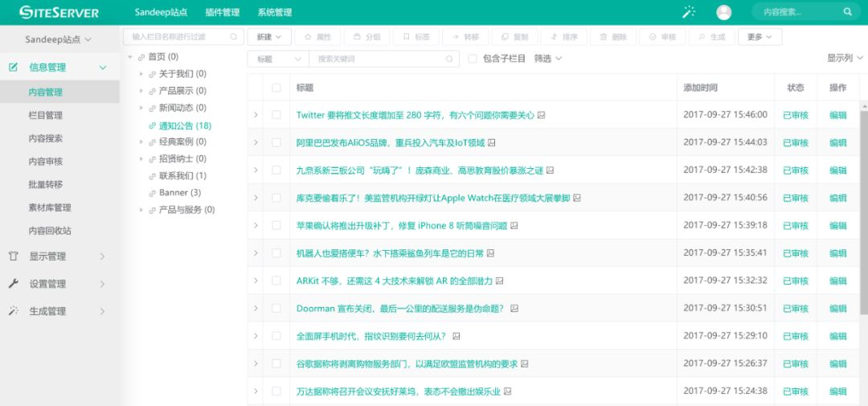Open Sandeep站点 in top navigation
The image size is (868, 406).
tap(161, 12)
